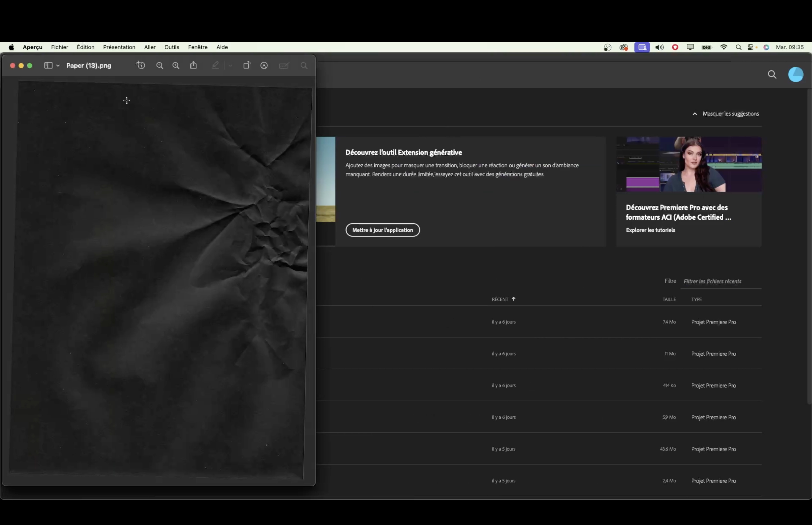Open the Outils menu
Image resolution: width=812 pixels, height=525 pixels.
(172, 47)
